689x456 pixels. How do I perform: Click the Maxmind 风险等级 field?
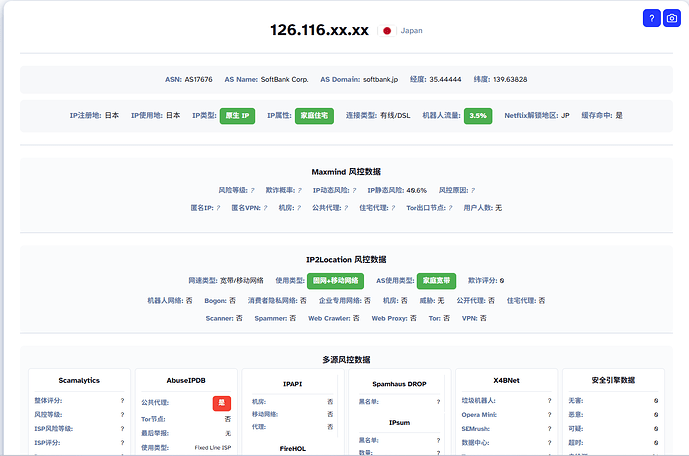point(236,190)
